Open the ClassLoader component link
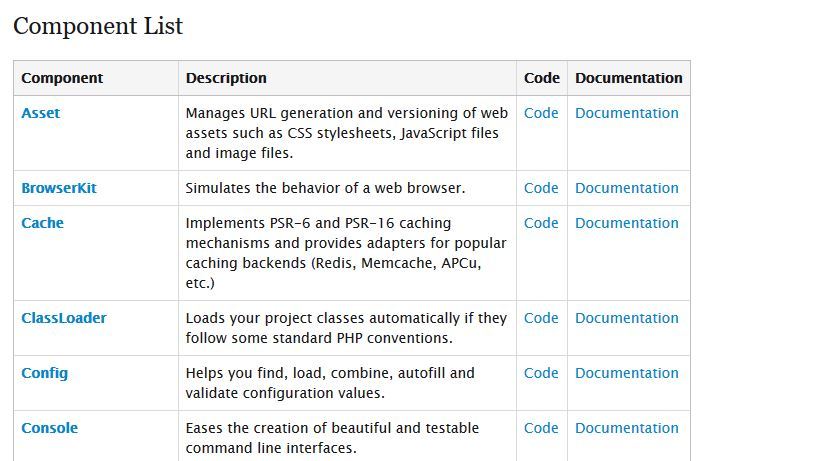Screen dimensions: 831x461 click(64, 318)
